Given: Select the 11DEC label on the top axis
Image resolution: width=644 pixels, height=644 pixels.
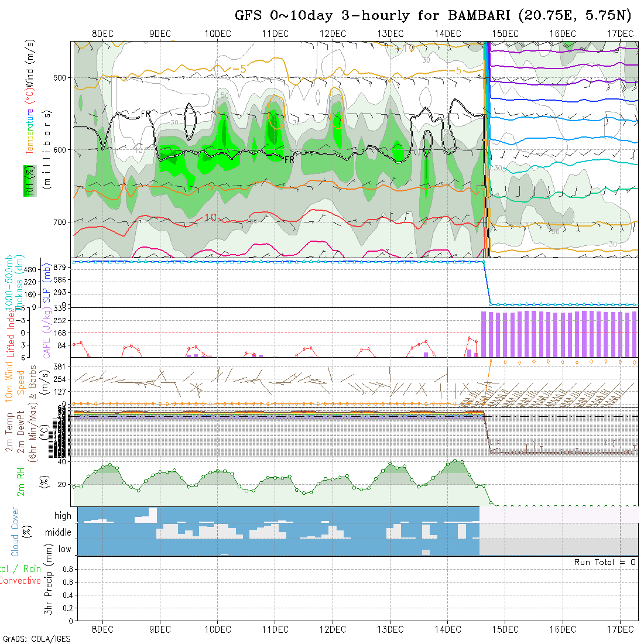Looking at the screenshot, I should pos(275,34).
